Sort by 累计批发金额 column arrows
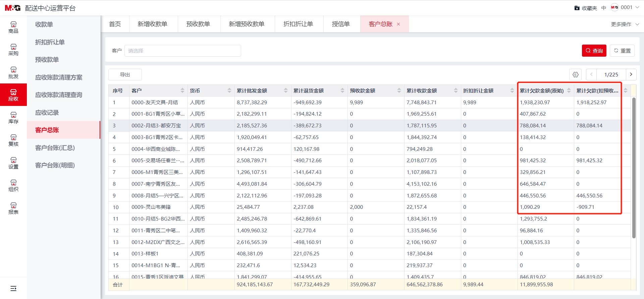The height and width of the screenshot is (299, 644). pyautogui.click(x=286, y=91)
